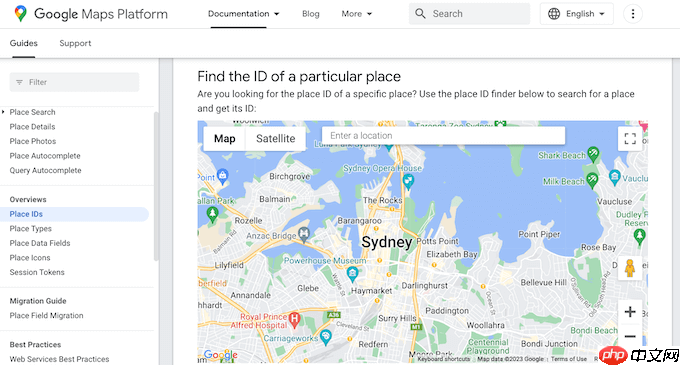Open the Blog menu item
The width and height of the screenshot is (680, 365).
point(311,14)
